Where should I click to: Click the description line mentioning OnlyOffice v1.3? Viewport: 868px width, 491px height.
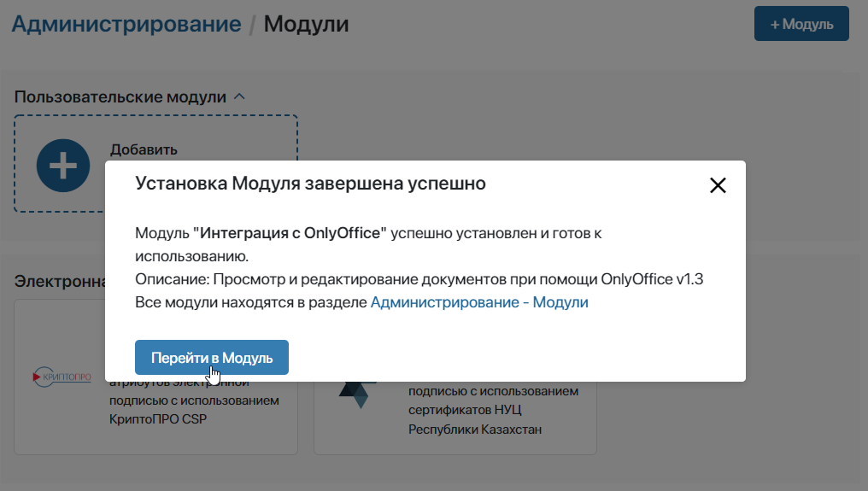pos(419,279)
